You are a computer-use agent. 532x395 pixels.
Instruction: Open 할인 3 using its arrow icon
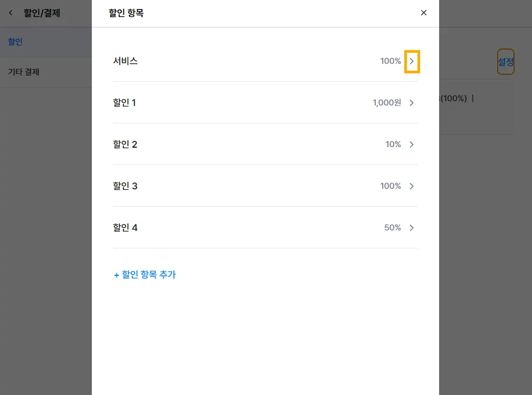tap(412, 186)
